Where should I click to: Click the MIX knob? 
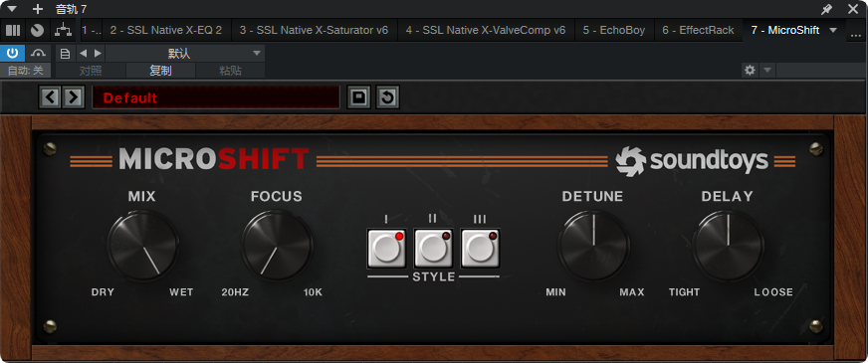coord(142,245)
